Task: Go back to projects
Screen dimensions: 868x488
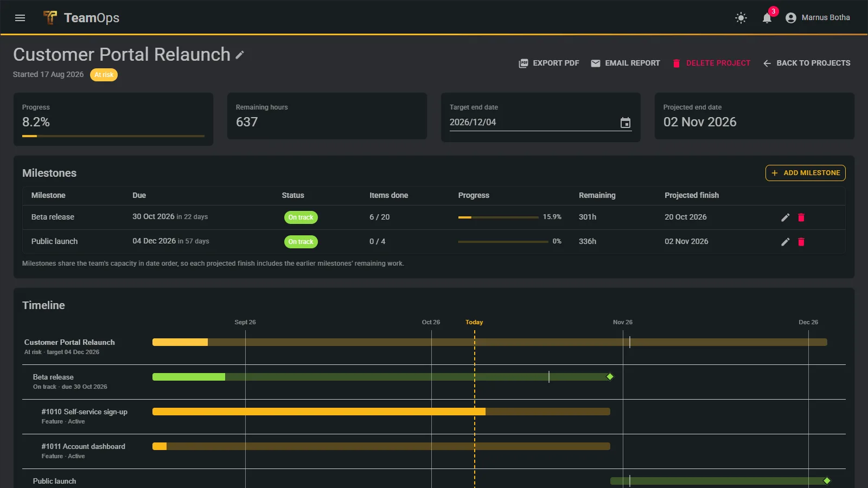Action: click(x=807, y=63)
